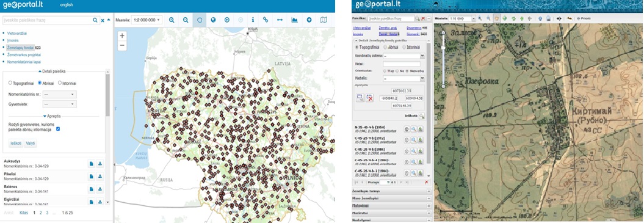Click clear-extent red X icon in Aprėptis

point(370,98)
